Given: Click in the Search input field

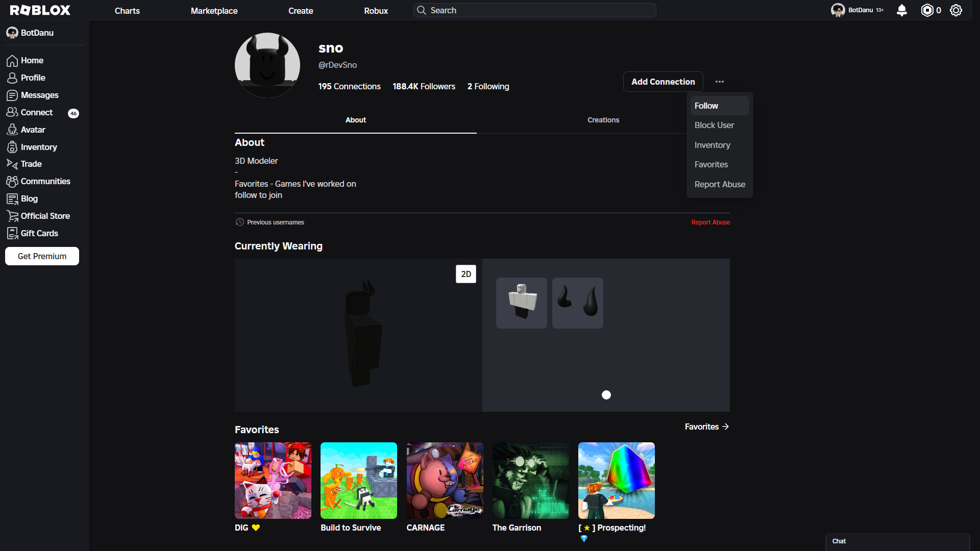Looking at the screenshot, I should 536,10.
